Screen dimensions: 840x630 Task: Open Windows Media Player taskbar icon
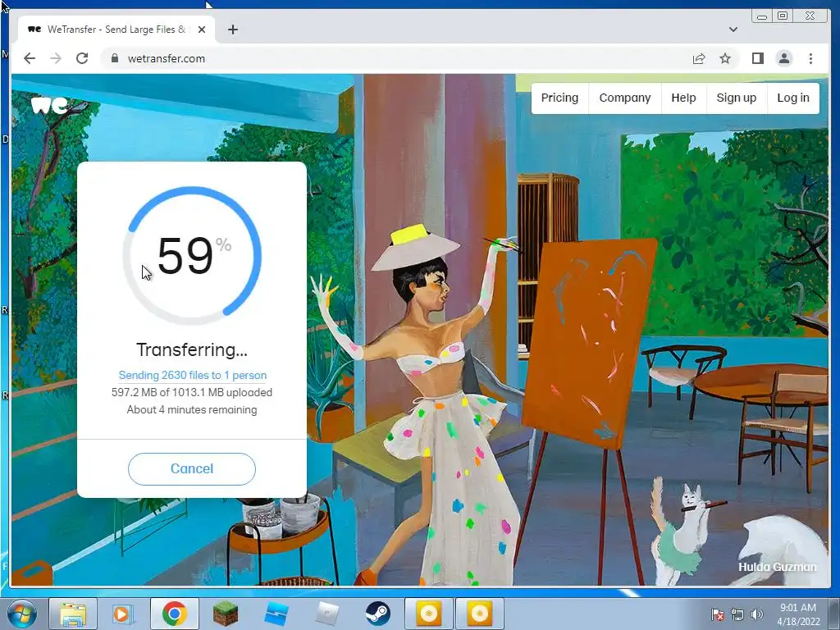[122, 614]
